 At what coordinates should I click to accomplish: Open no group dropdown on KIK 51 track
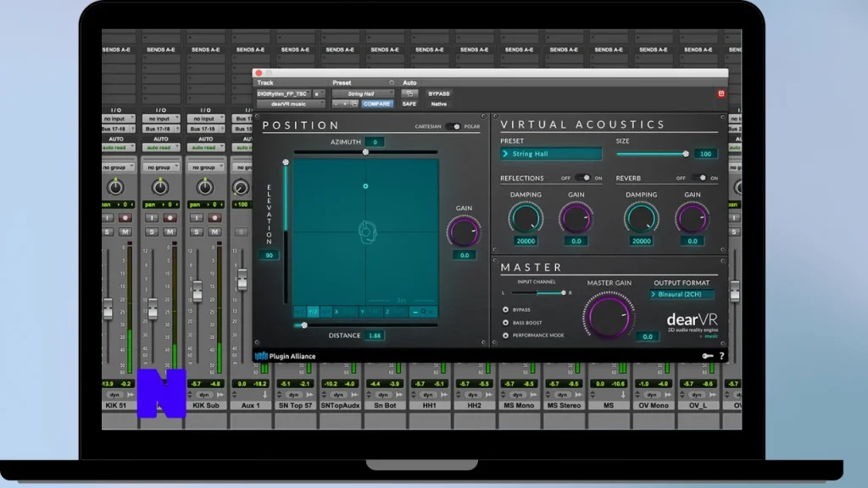point(118,167)
